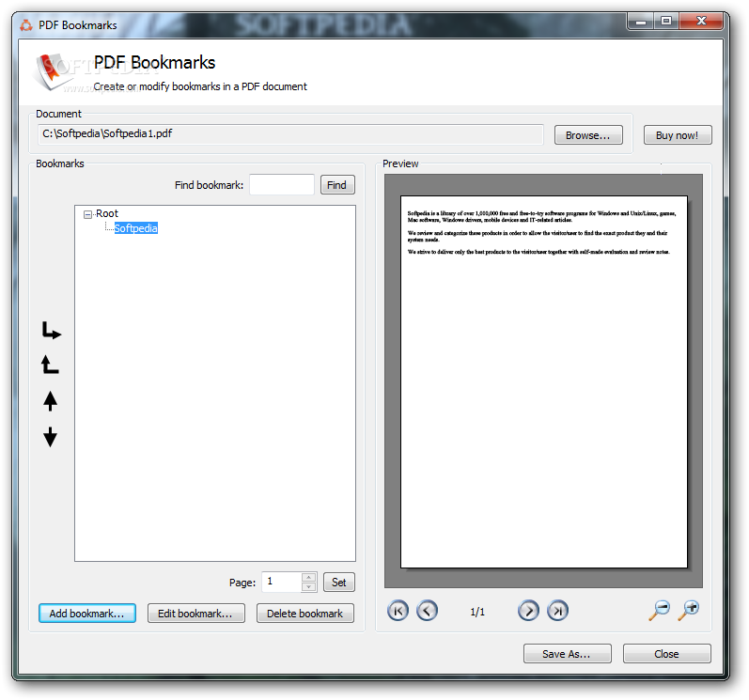Click the outdent bookmark arrow icon
Viewport: 749px width, 700px height.
point(50,365)
